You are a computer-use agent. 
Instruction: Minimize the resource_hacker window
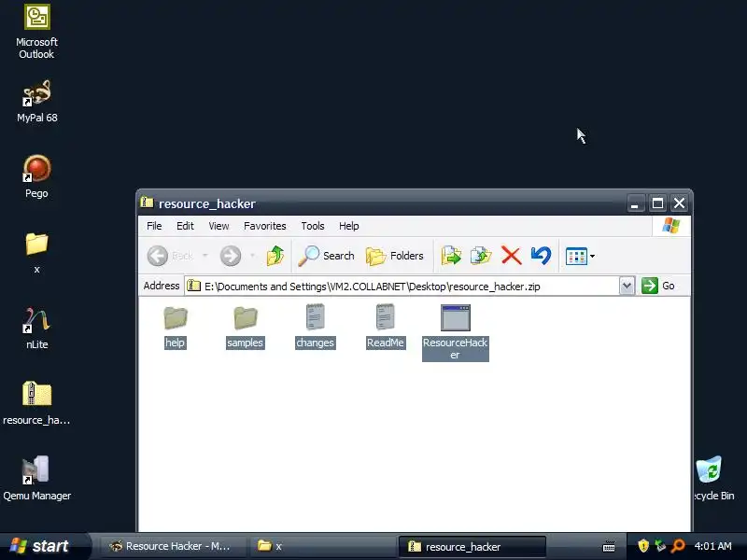click(635, 203)
